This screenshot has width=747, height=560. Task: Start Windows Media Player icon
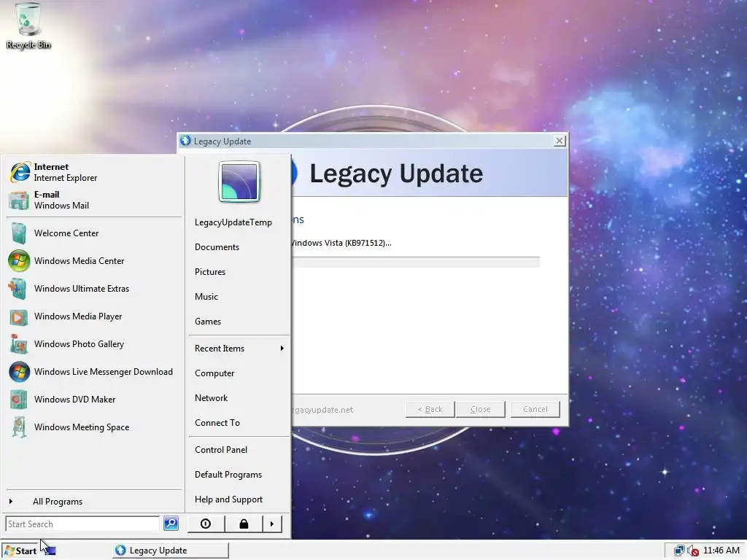[18, 316]
